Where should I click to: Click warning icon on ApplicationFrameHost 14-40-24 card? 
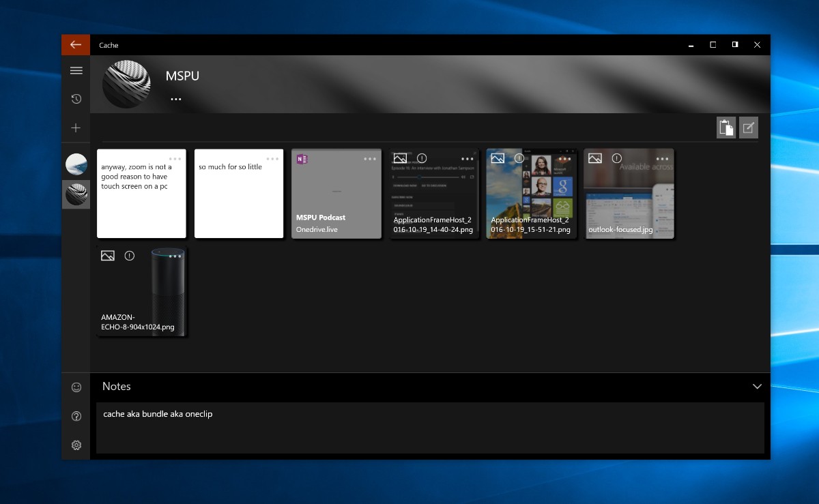[x=422, y=158]
